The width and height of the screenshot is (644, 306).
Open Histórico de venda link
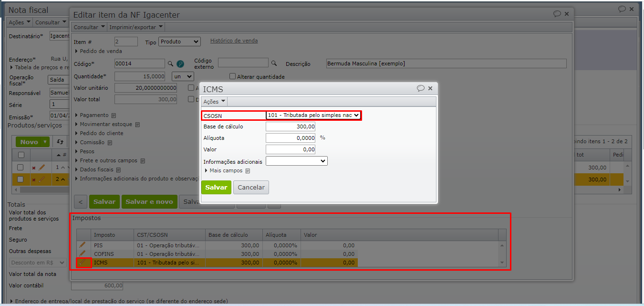(234, 41)
